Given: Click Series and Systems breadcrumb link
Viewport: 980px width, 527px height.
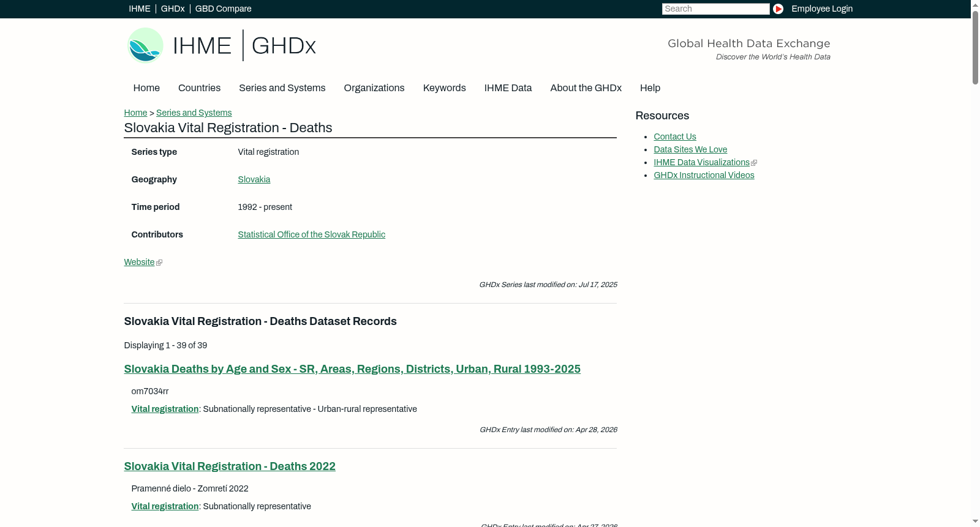Looking at the screenshot, I should tap(194, 113).
